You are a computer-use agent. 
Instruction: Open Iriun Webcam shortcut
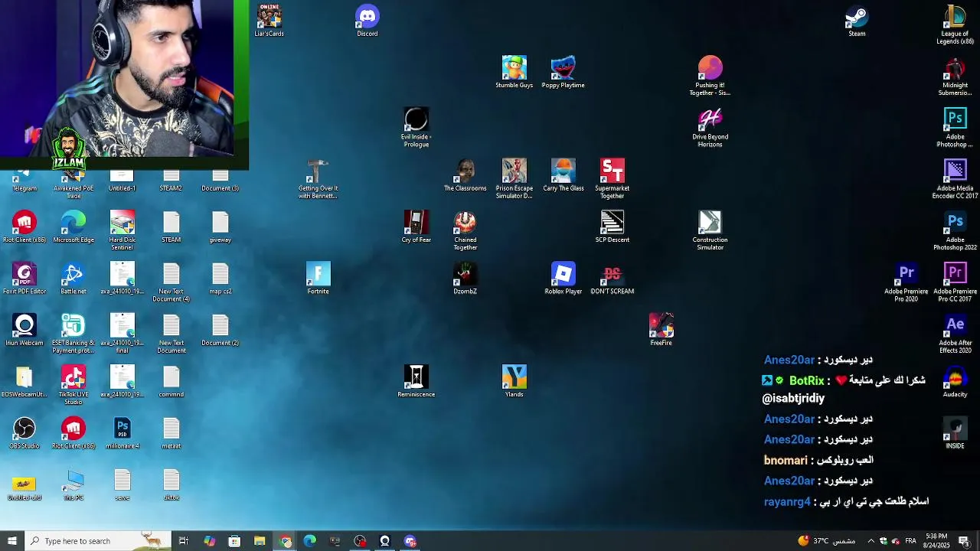coord(24,329)
